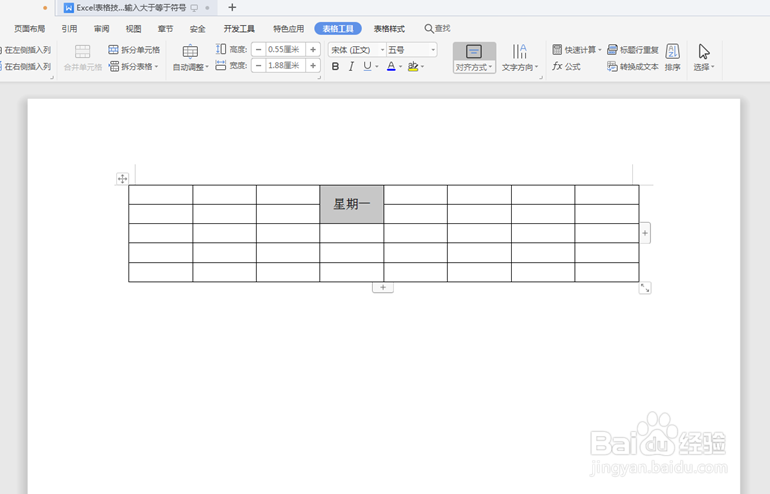
Task: Click Convert to Text (转换成文本)
Action: tap(633, 66)
